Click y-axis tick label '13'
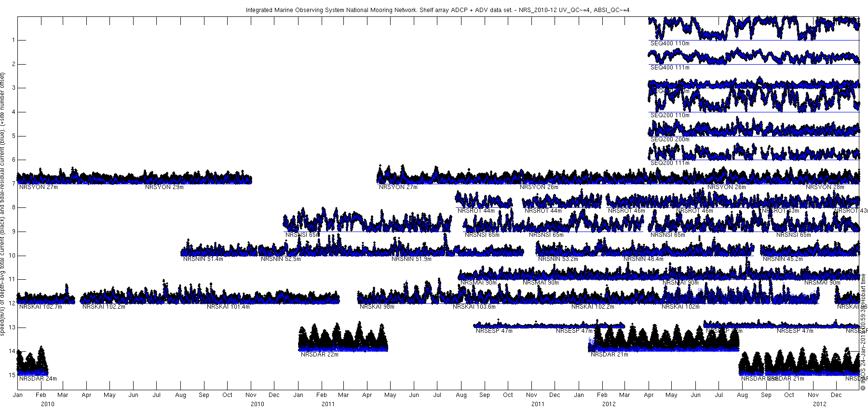Screen dimensions: 868x410 13,328
